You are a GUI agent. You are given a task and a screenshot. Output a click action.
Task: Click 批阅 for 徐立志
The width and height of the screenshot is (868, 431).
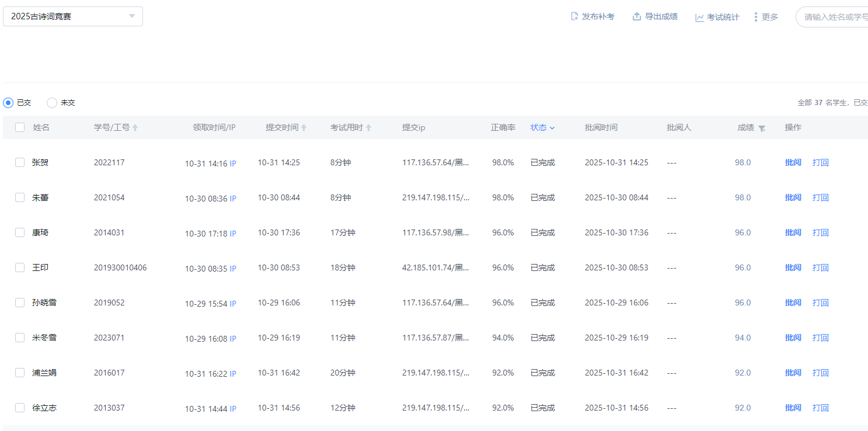click(x=793, y=408)
